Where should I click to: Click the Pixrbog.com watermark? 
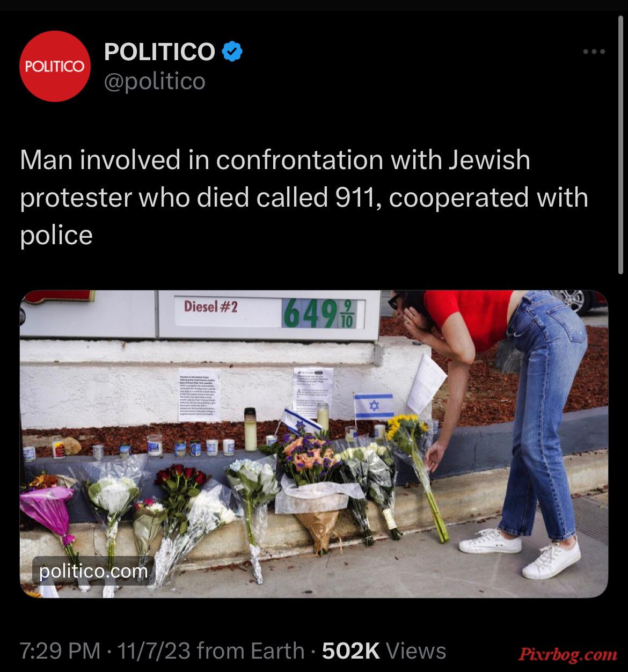click(x=567, y=654)
